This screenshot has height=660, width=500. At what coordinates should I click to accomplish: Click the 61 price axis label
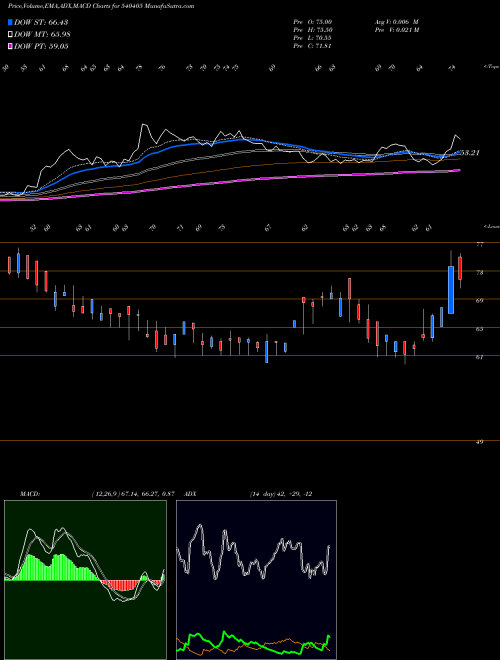tap(479, 357)
